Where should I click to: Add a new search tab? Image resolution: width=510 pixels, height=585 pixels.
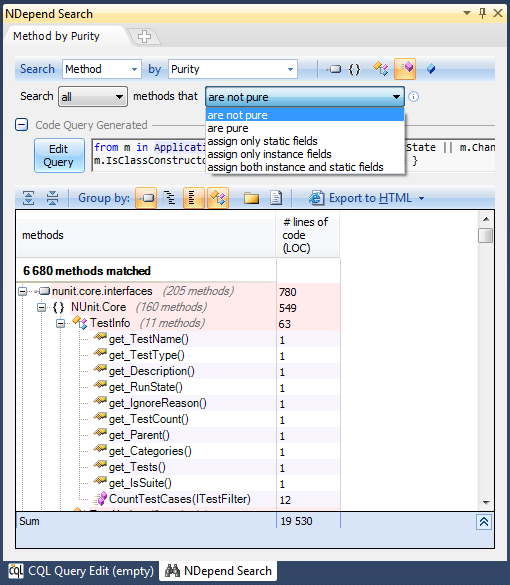tap(144, 36)
